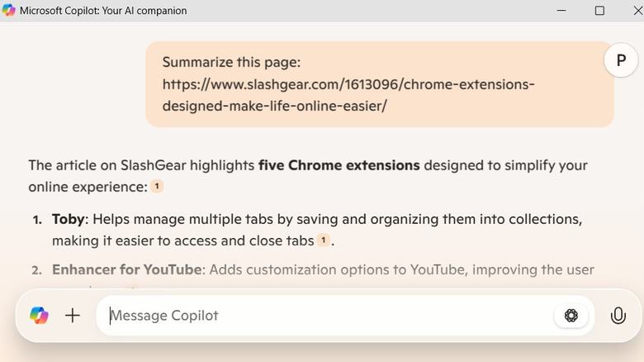
Task: Open the Copilot home logo button
Action: pyautogui.click(x=39, y=315)
